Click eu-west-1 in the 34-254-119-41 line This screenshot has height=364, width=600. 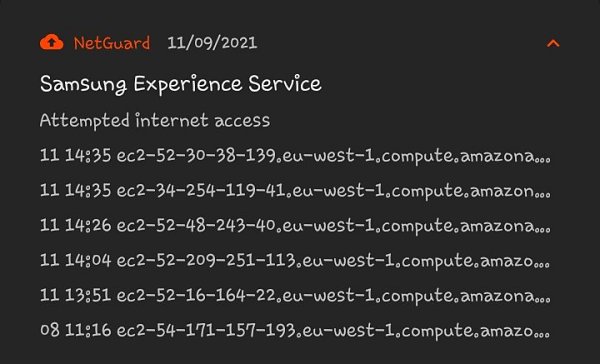(x=338, y=191)
